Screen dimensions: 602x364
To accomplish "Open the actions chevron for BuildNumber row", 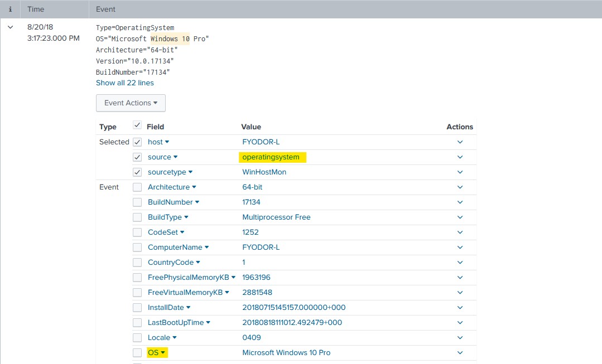I will point(460,202).
